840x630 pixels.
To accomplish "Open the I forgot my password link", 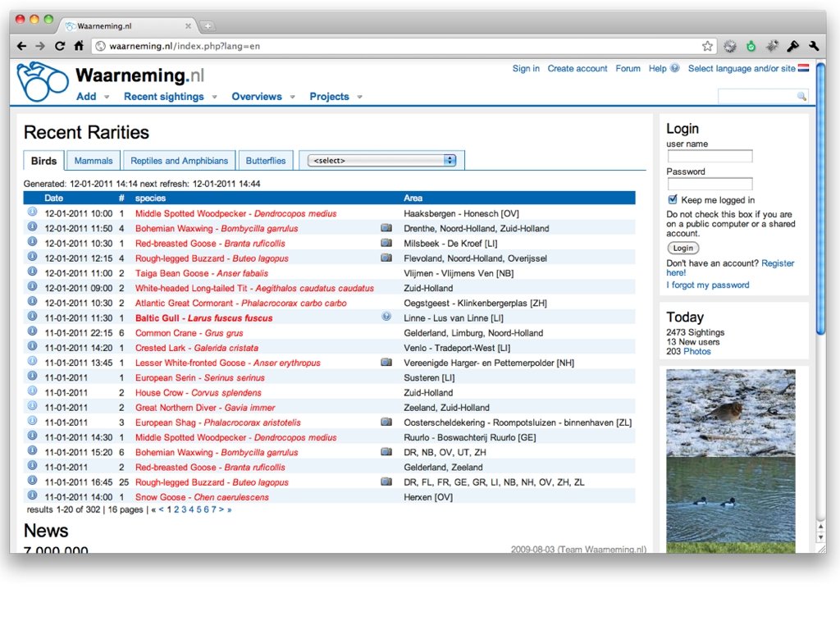I will tap(708, 285).
